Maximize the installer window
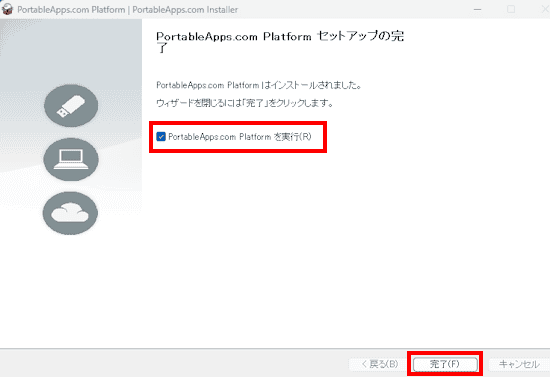550x377 pixels. (x=511, y=9)
